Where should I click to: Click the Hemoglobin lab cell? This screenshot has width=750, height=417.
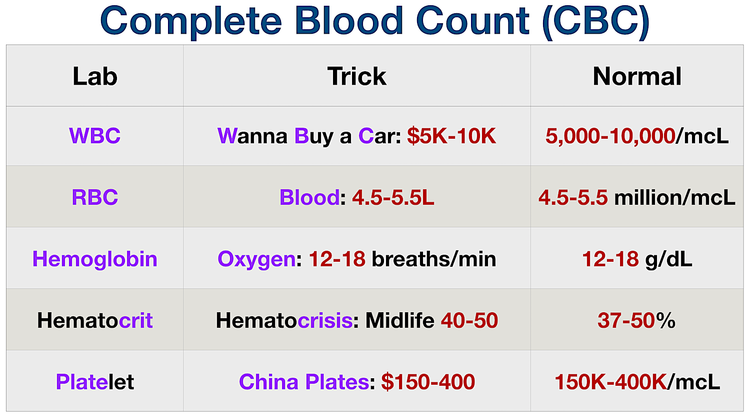[x=95, y=259]
